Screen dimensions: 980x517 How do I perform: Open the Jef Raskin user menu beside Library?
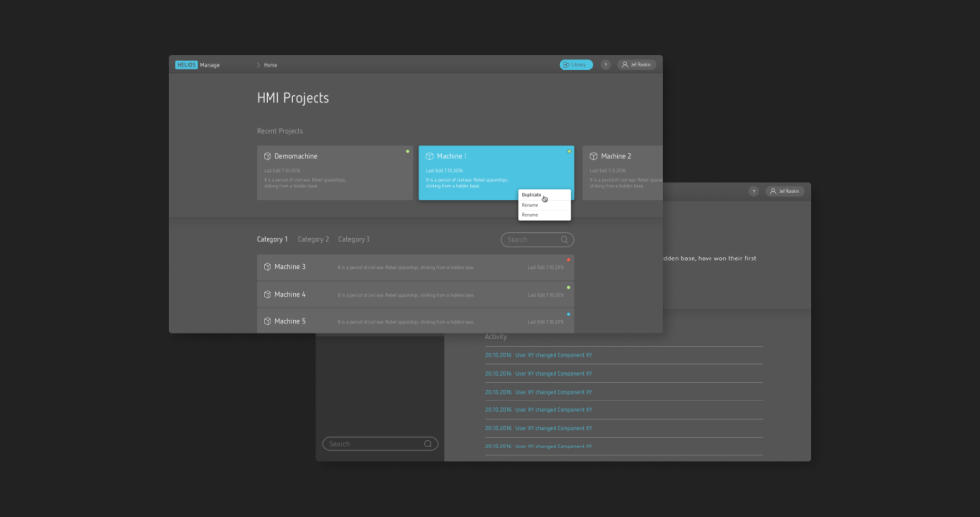click(x=637, y=65)
